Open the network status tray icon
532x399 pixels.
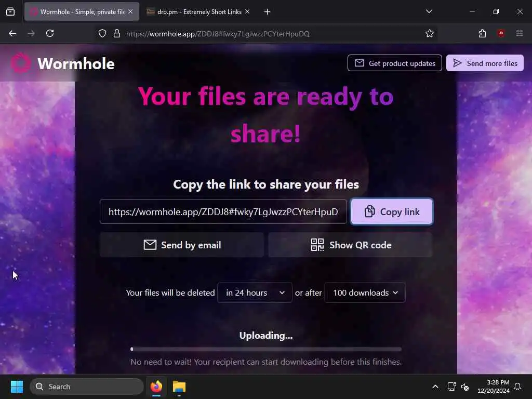click(451, 387)
